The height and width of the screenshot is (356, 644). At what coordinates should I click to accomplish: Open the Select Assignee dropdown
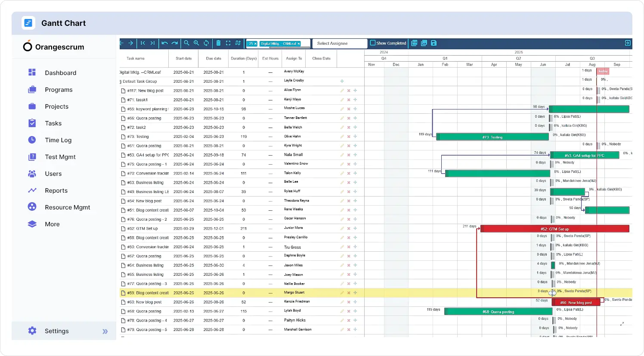tap(339, 44)
